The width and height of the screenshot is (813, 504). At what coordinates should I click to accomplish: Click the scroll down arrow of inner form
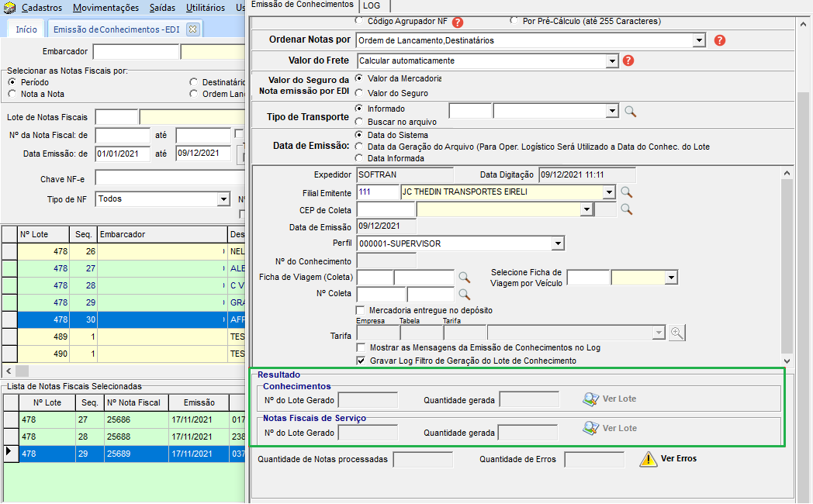click(787, 361)
